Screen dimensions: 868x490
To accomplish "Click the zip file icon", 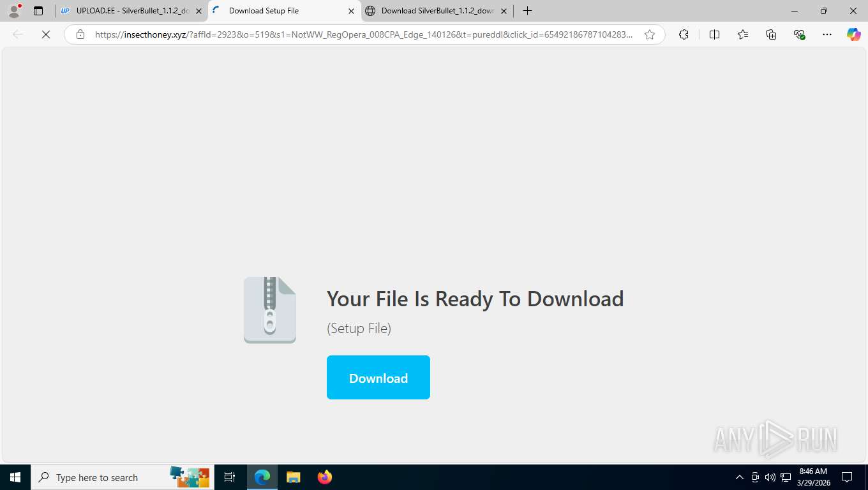I will tap(270, 310).
